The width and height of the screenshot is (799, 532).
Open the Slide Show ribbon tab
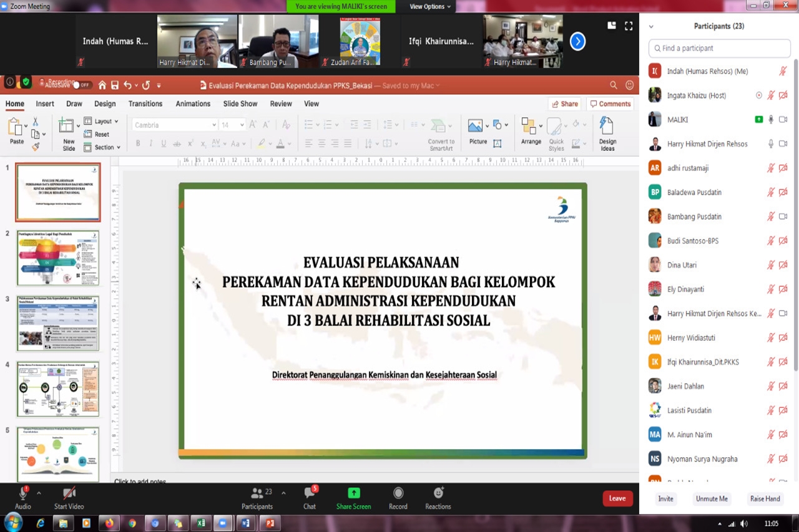point(240,104)
